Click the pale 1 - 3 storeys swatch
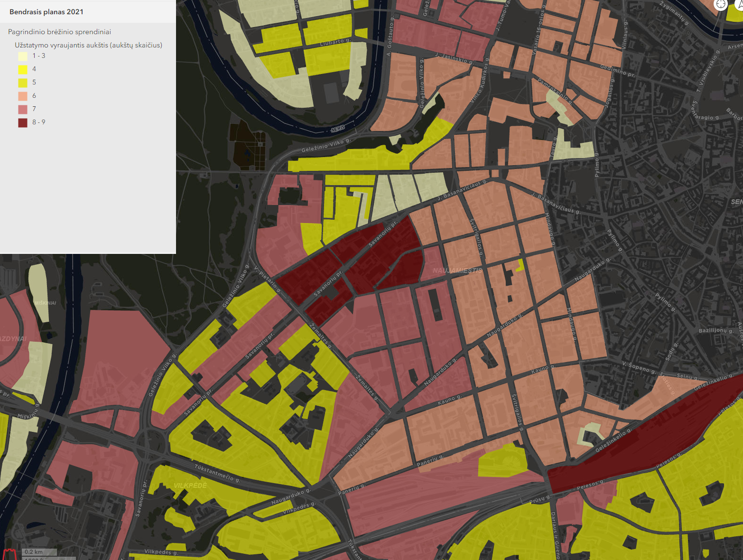Viewport: 743px width, 560px height. (23, 56)
